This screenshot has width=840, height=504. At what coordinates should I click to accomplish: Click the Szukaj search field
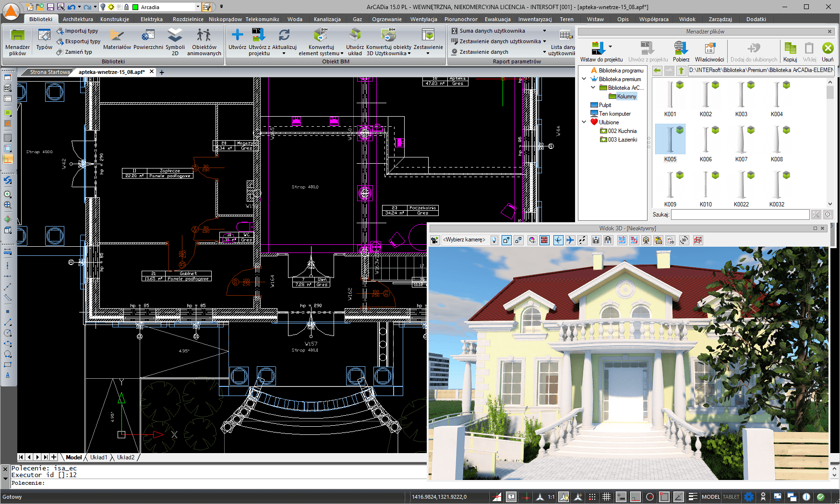740,215
